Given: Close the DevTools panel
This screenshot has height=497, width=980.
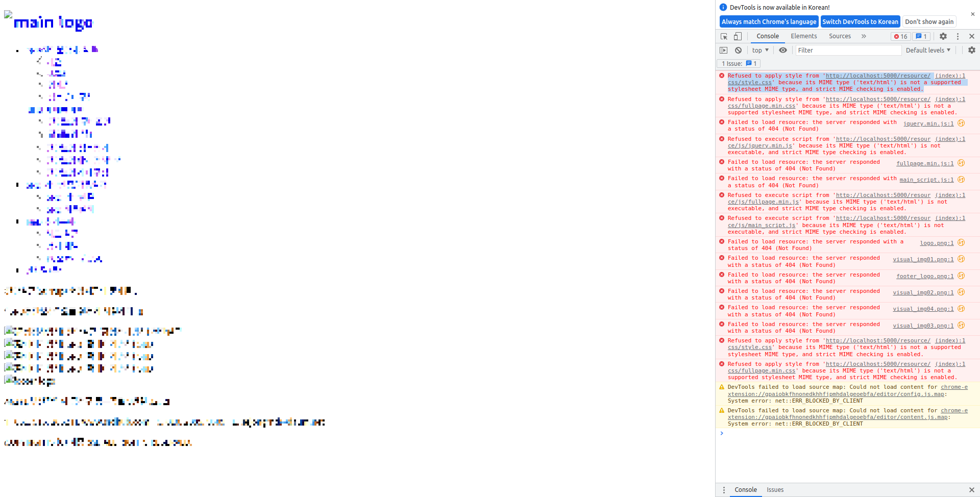Looking at the screenshot, I should click(972, 36).
